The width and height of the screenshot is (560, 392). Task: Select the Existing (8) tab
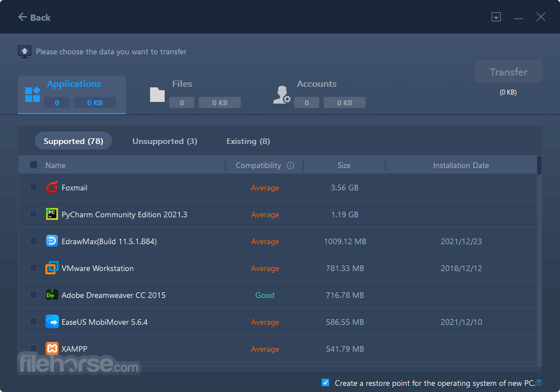(x=248, y=141)
